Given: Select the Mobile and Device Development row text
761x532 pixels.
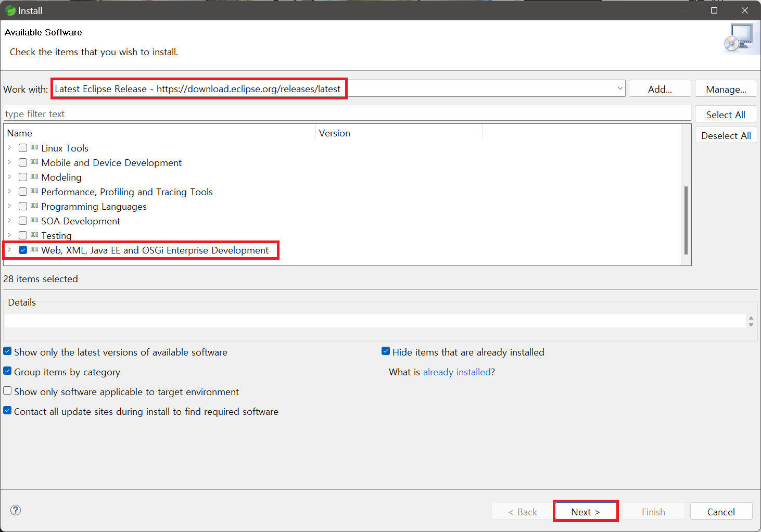Looking at the screenshot, I should coord(111,163).
